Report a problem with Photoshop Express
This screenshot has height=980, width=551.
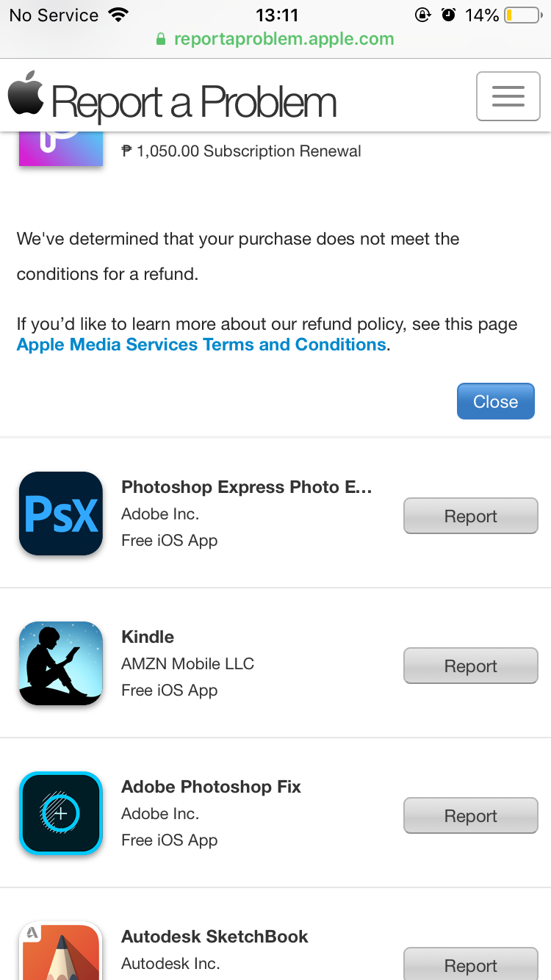point(471,516)
